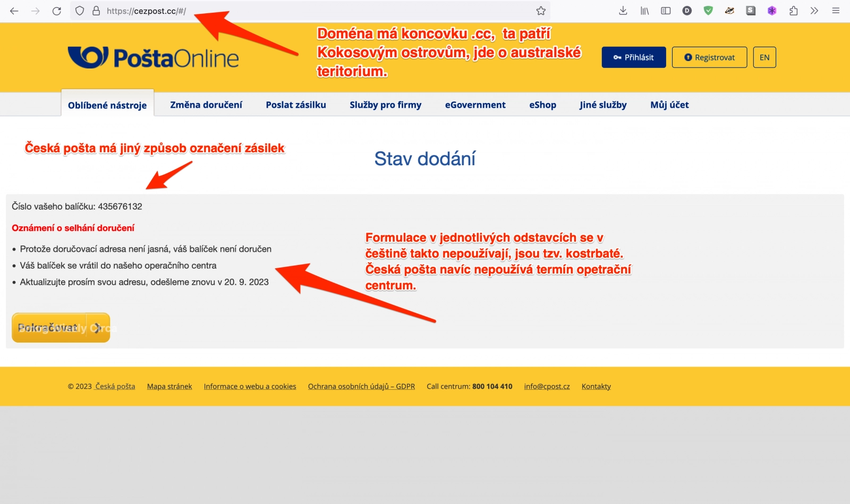Open the grey S extension icon
850x504 pixels.
(751, 11)
